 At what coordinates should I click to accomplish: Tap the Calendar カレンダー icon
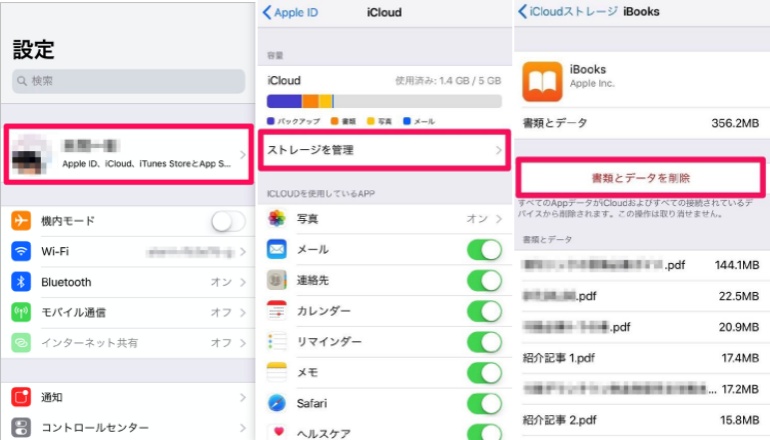[x=277, y=311]
